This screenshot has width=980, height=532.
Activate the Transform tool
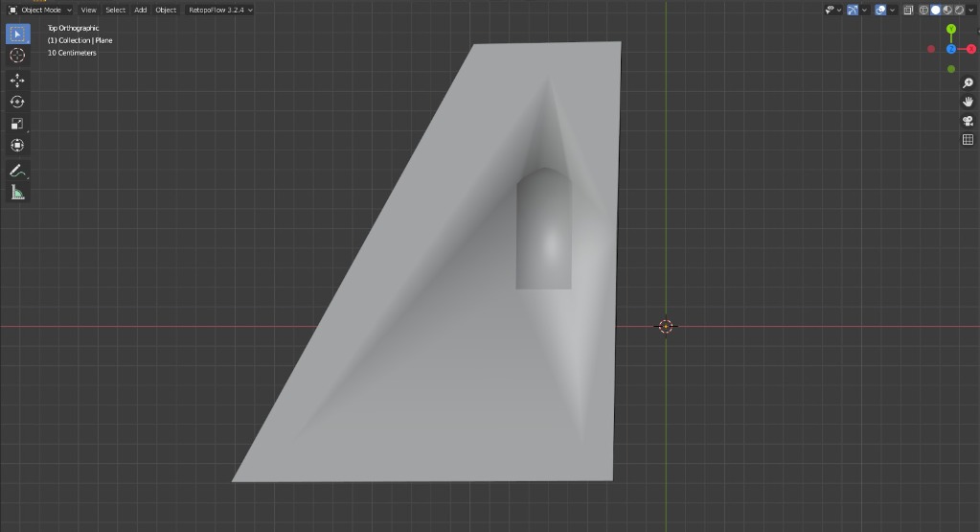(x=17, y=146)
